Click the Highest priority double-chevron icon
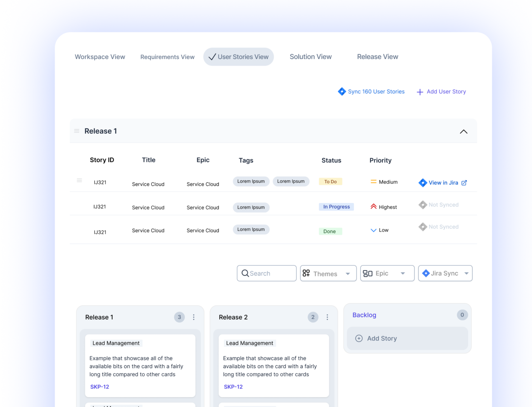 coord(373,207)
